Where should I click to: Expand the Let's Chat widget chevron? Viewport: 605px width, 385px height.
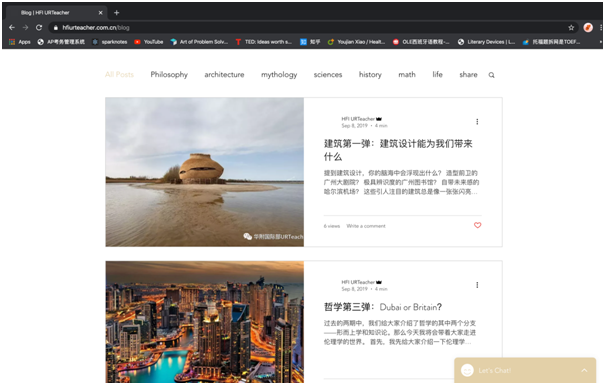point(584,370)
